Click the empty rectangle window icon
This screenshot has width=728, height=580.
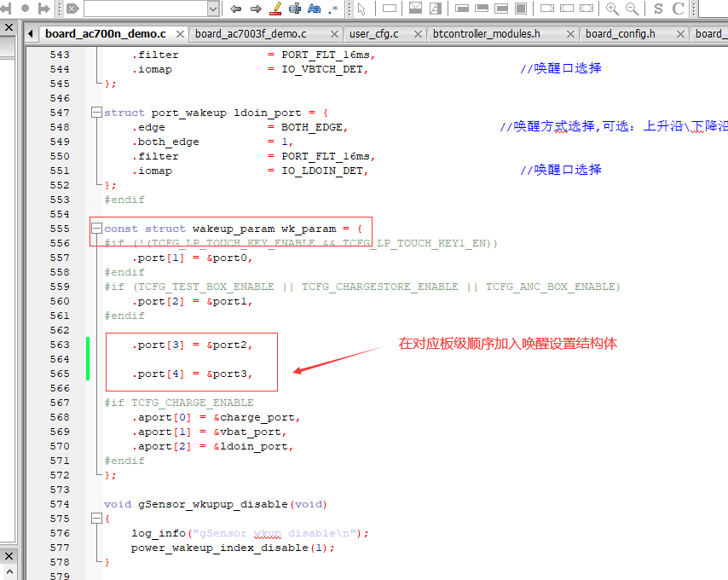pos(389,8)
